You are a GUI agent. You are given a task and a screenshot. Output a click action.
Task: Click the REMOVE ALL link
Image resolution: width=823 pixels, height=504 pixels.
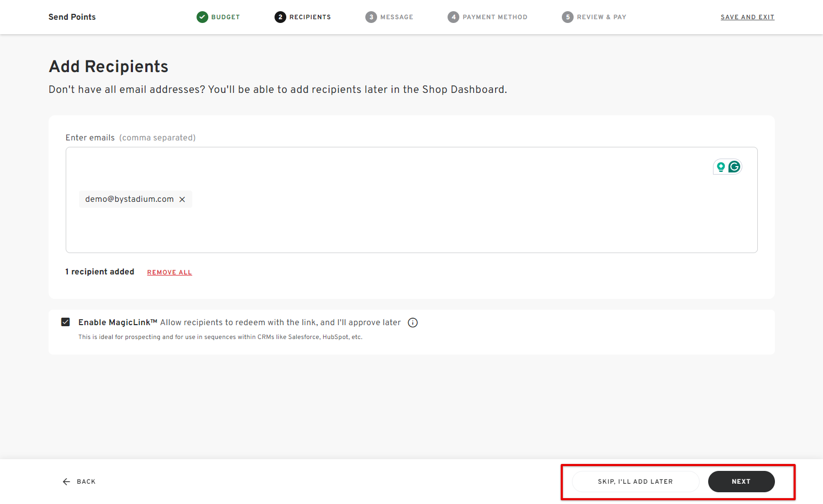pos(169,272)
